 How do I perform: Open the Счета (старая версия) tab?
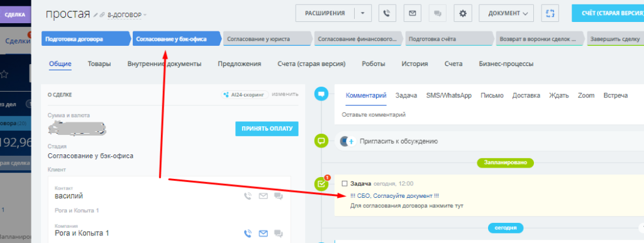pos(311,64)
